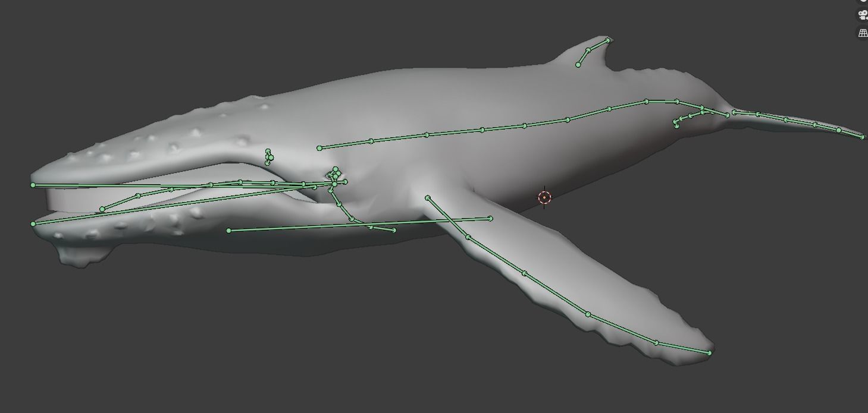This screenshot has height=413, width=868.
Task: Select the bone joint at the tail fluke end
Action: [x=862, y=137]
